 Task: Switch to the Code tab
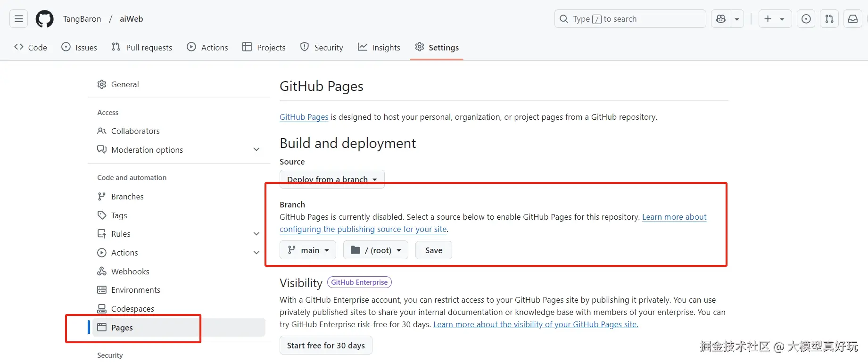point(31,47)
